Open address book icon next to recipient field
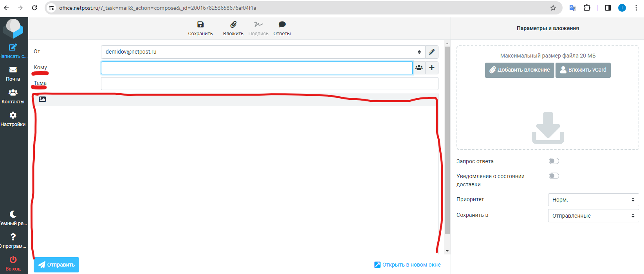 point(419,68)
